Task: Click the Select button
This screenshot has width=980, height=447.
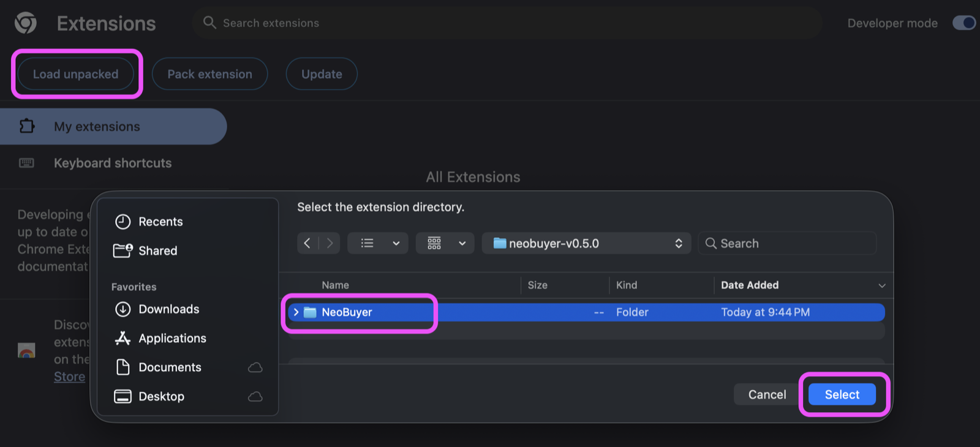Action: [842, 395]
